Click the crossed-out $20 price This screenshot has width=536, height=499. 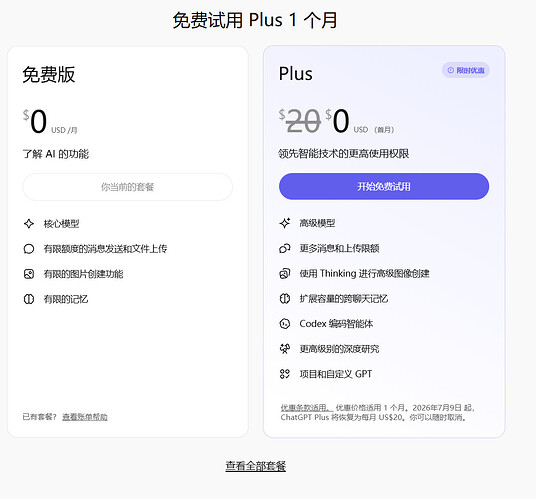pyautogui.click(x=300, y=121)
